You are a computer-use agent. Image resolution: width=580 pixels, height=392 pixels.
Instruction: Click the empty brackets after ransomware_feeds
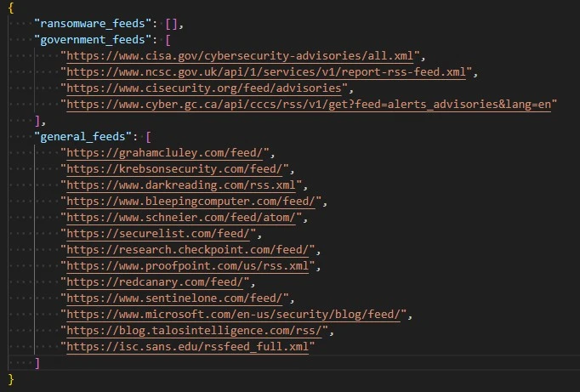pyautogui.click(x=171, y=24)
